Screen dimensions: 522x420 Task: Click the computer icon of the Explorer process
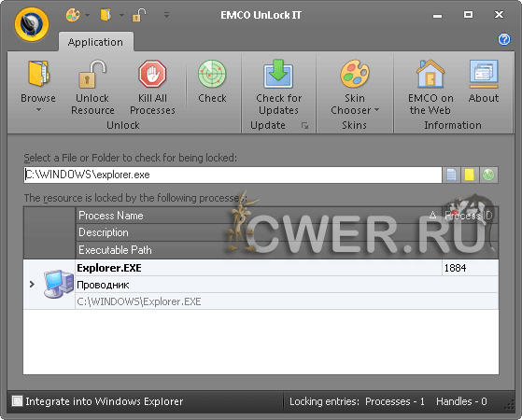click(x=59, y=284)
